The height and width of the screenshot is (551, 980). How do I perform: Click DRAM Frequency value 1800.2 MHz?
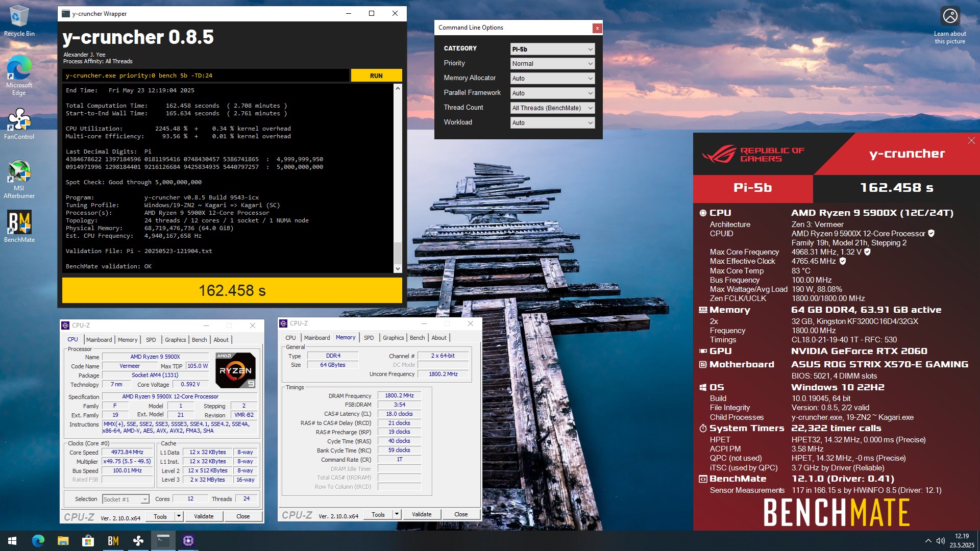coord(399,395)
